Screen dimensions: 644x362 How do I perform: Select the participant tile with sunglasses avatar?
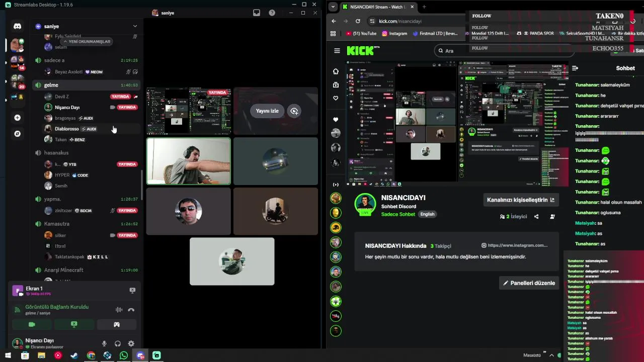189,211
